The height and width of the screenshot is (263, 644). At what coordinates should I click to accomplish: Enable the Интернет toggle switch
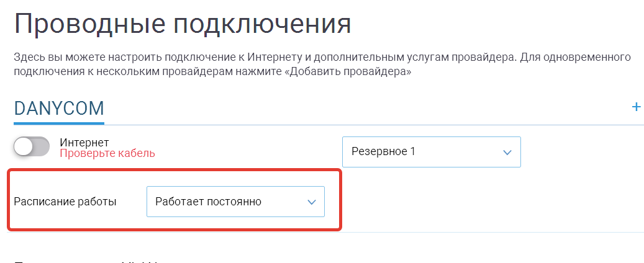(32, 146)
